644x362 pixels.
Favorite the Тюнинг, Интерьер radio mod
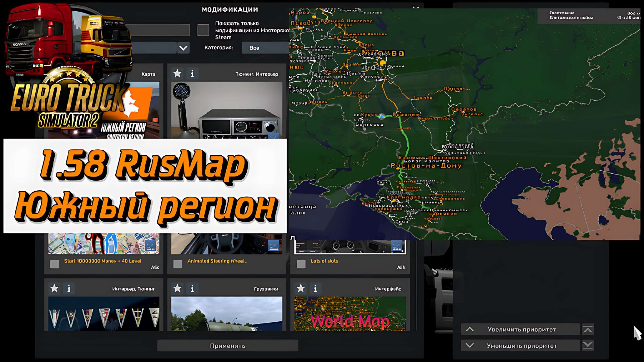(x=177, y=73)
